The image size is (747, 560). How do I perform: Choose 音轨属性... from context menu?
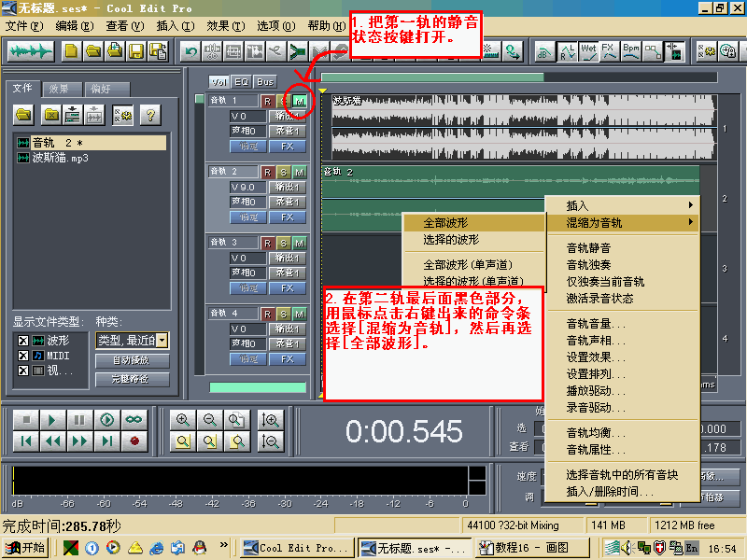(624, 449)
